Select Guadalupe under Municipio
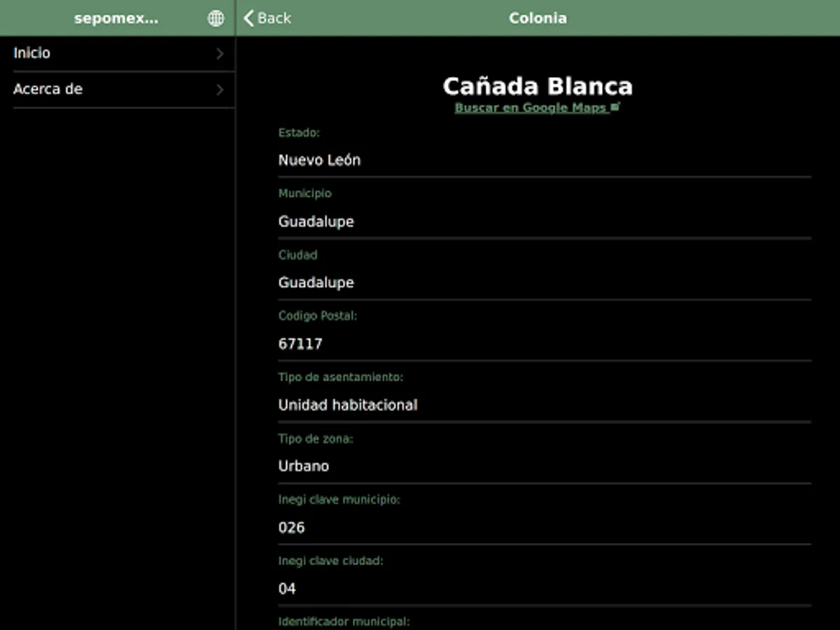 click(x=316, y=222)
